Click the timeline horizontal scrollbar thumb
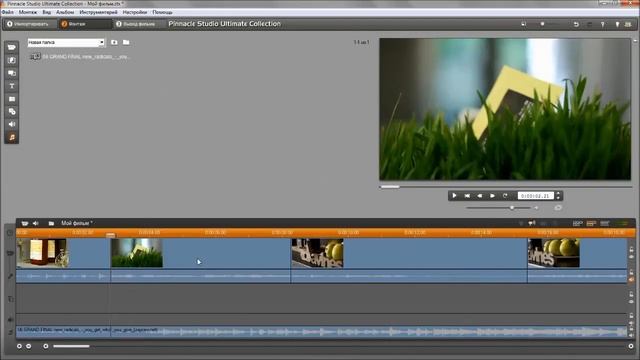640x360 pixels. coord(71,346)
